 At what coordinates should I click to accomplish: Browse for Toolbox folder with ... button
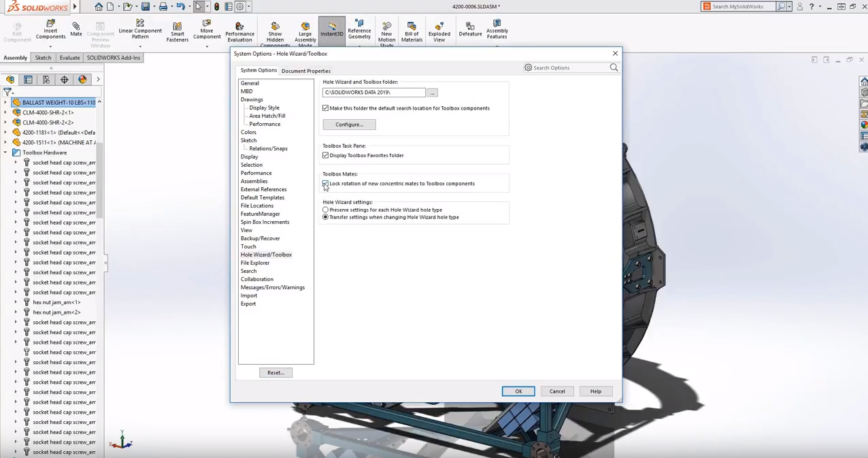coord(432,93)
